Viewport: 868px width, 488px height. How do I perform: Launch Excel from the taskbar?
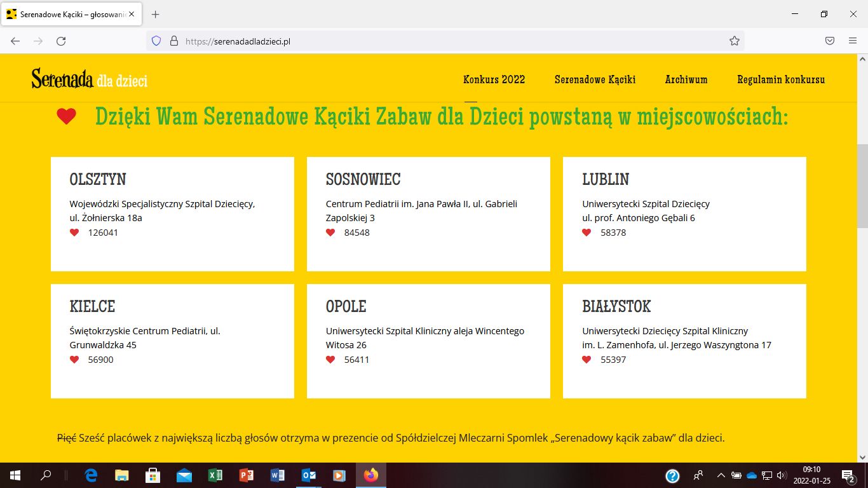point(215,475)
